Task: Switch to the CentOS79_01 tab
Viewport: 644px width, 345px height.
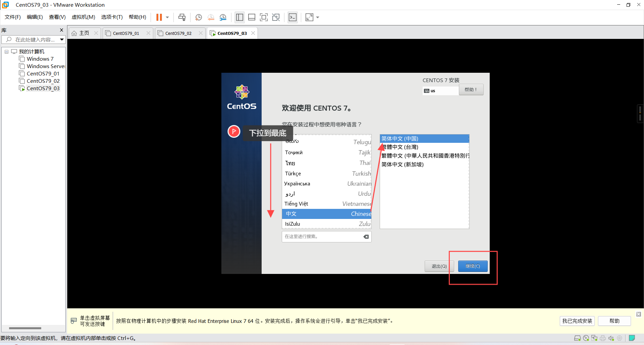Action: pos(126,33)
